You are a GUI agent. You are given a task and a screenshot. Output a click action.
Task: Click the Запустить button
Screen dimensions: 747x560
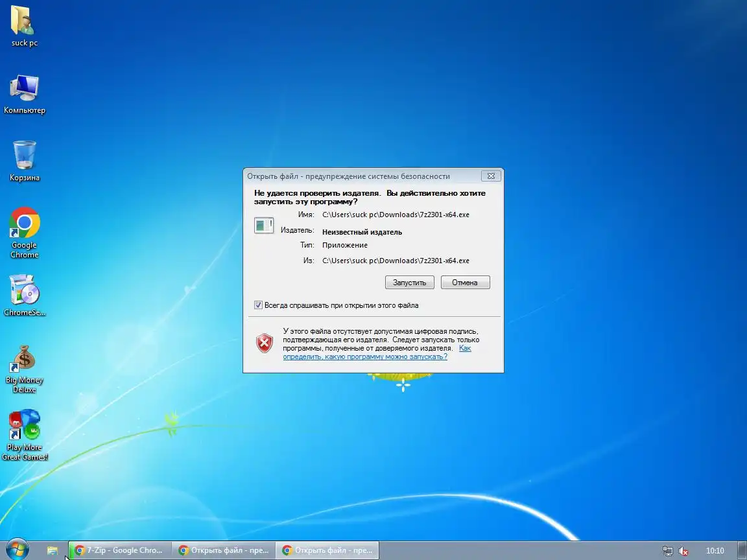tap(409, 283)
